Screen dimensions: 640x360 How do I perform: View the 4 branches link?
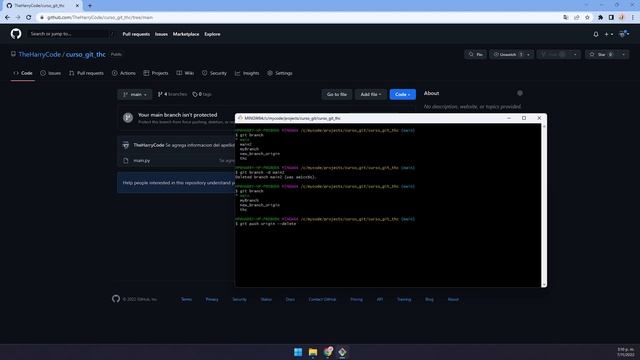click(172, 94)
